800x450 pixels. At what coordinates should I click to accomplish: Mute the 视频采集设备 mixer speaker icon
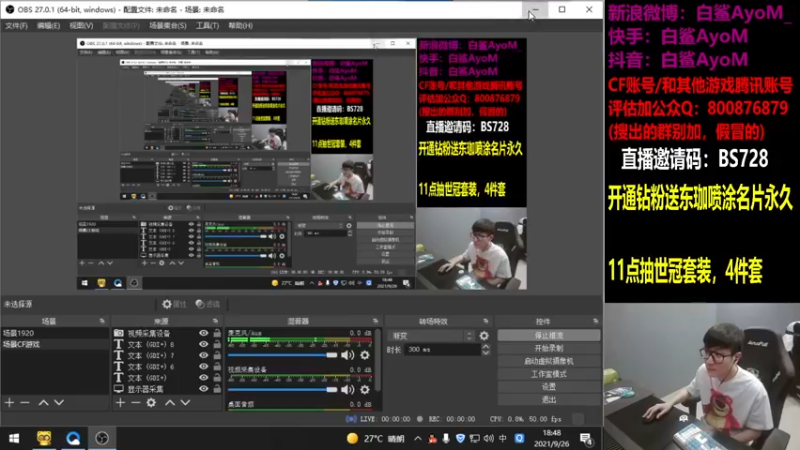[x=347, y=390]
